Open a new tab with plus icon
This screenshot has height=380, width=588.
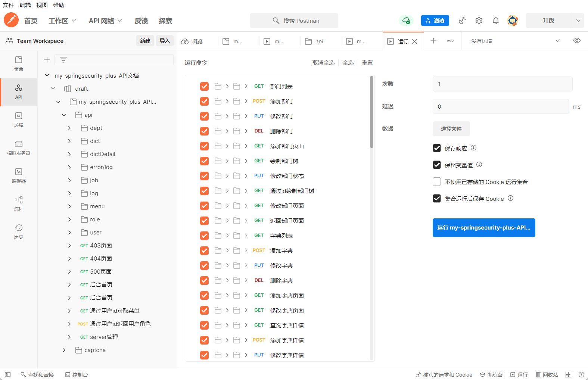[433, 41]
